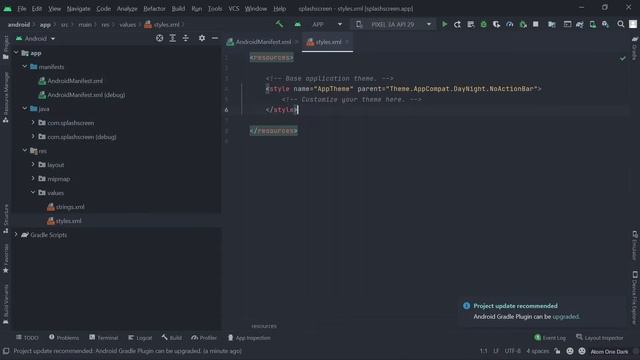Screen dimensions: 640x360
Task: Open Profiler from run toolbar icon
Action: [510, 24]
